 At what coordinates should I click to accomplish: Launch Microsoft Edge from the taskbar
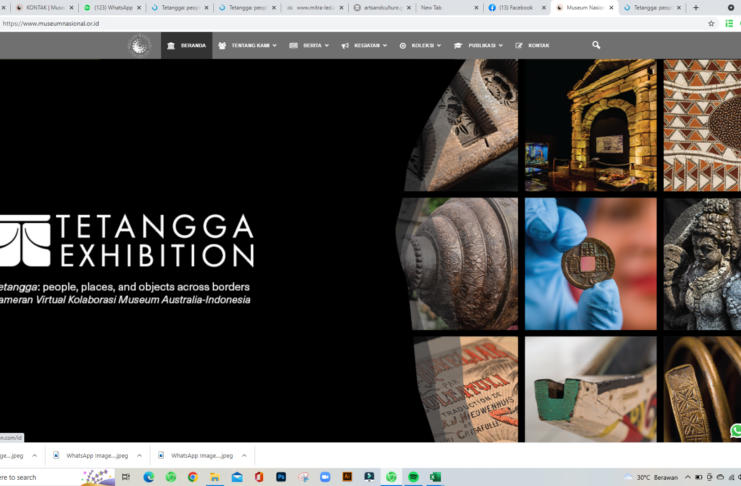148,477
